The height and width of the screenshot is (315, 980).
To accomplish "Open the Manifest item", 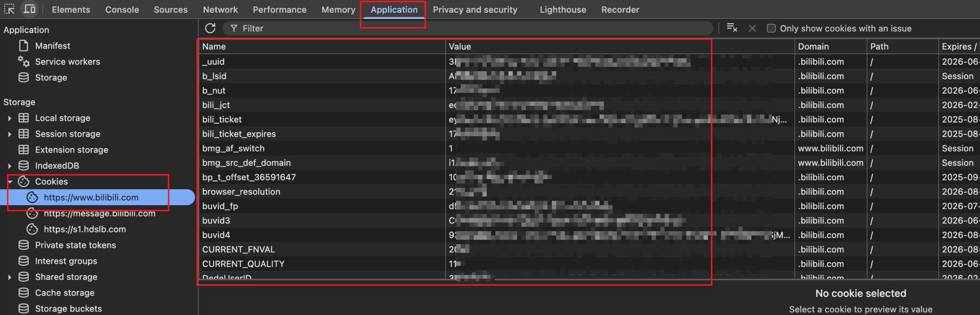I will [52, 46].
